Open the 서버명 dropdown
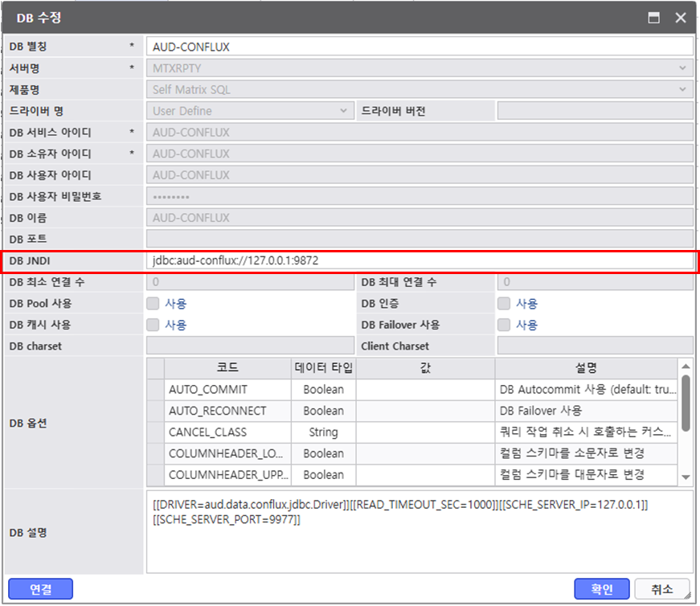Image resolution: width=700 pixels, height=606 pixels. coord(682,68)
